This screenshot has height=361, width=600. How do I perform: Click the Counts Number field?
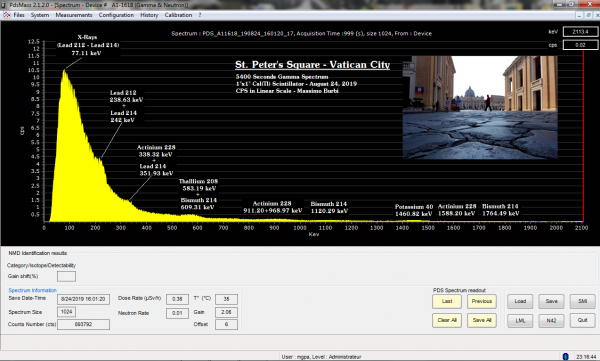83,324
